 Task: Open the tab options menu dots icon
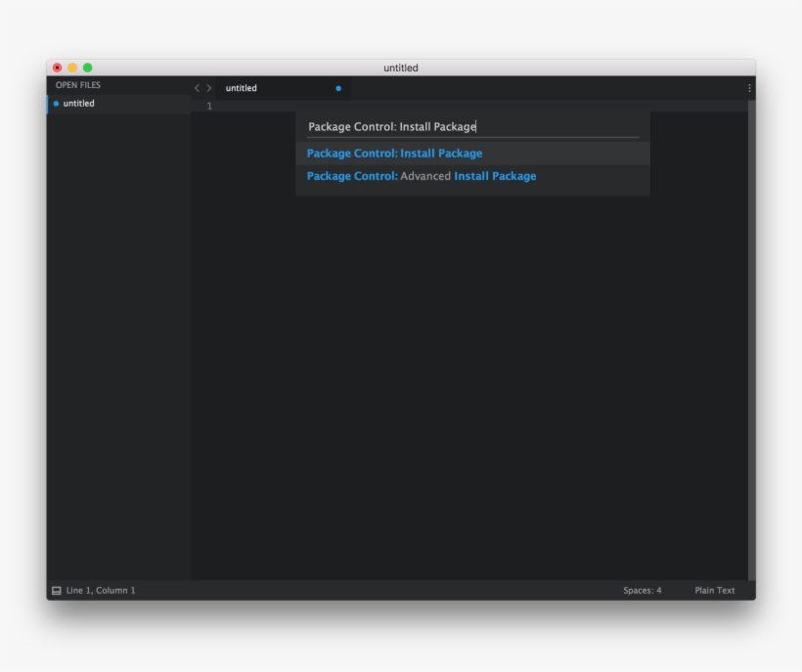749,88
